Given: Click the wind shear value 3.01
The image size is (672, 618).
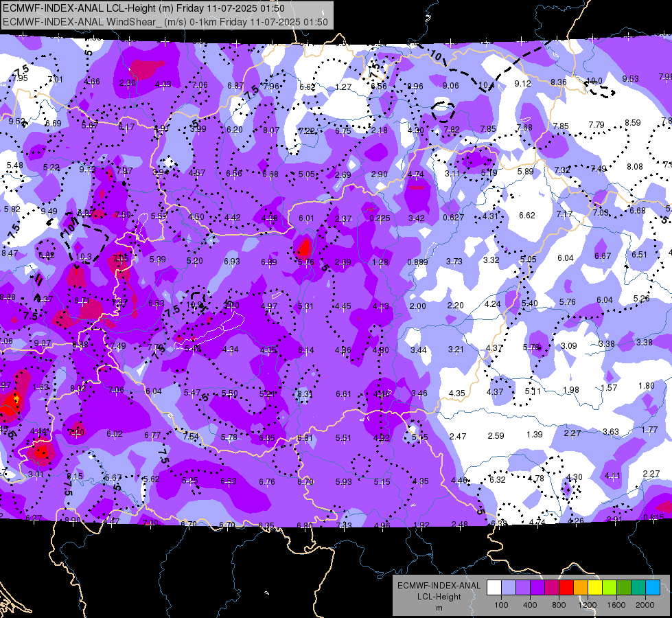Looking at the screenshot, I should click(x=36, y=474).
